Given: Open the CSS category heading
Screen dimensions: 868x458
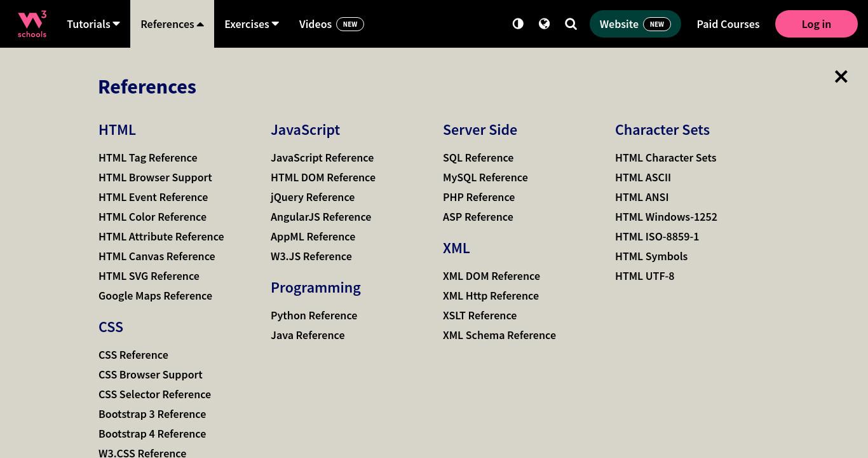Looking at the screenshot, I should [111, 326].
